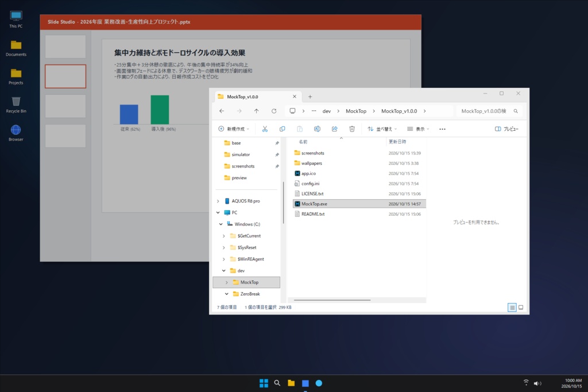Switch to details view icon in status bar
This screenshot has height=392, width=588.
tap(512, 307)
